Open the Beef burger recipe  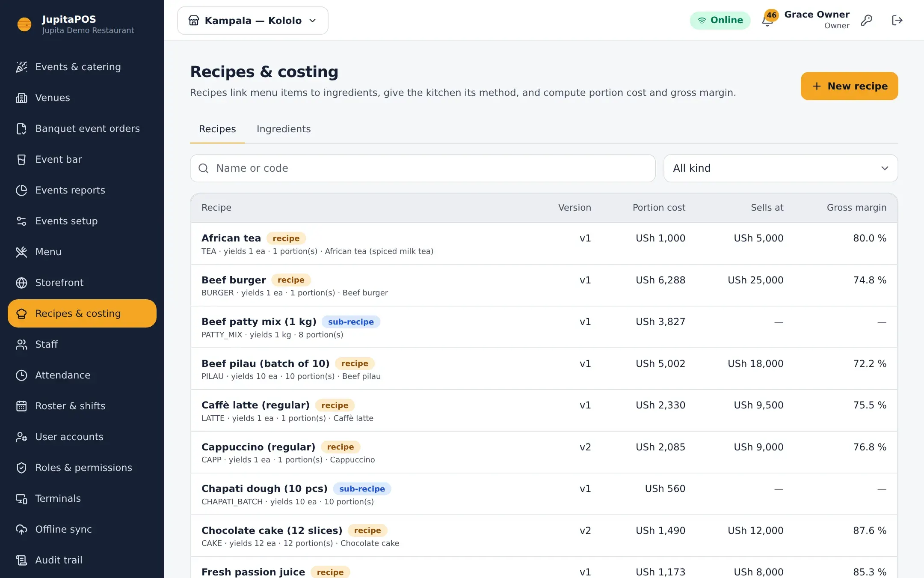(544, 285)
